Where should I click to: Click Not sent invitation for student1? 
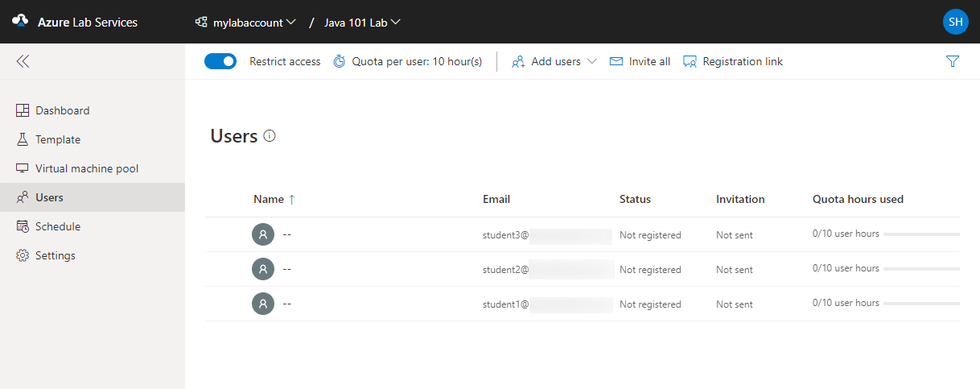[x=735, y=304]
